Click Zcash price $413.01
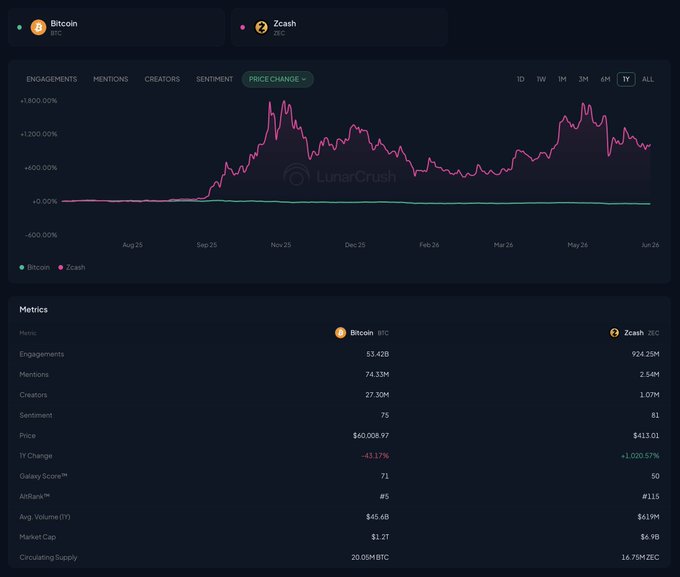The height and width of the screenshot is (577, 680). tap(646, 436)
